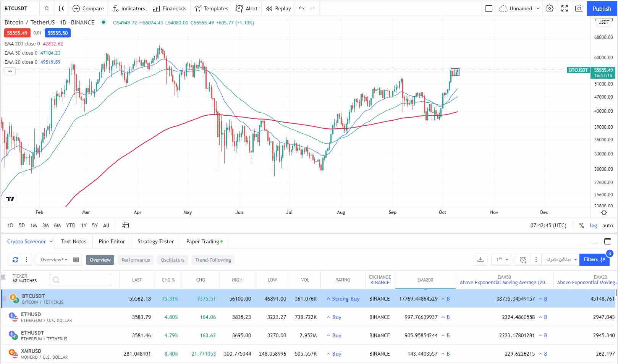Toggle auto scale
Viewport: 618px width, 364px height.
pyautogui.click(x=607, y=225)
